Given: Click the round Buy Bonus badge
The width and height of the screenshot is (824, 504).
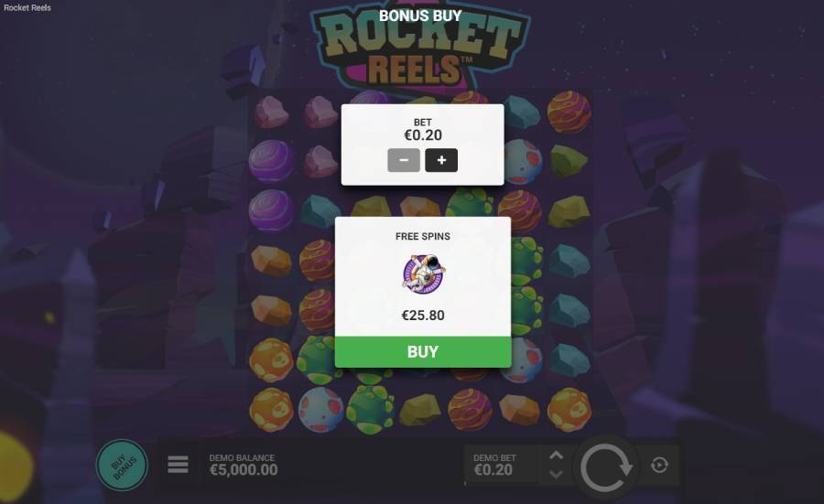Looking at the screenshot, I should (x=123, y=465).
